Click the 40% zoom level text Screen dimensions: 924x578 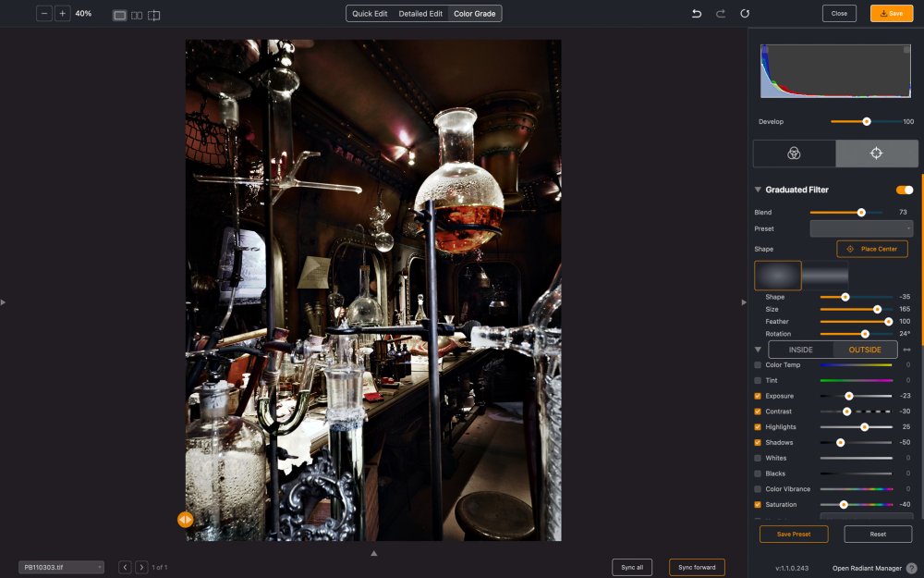[83, 14]
